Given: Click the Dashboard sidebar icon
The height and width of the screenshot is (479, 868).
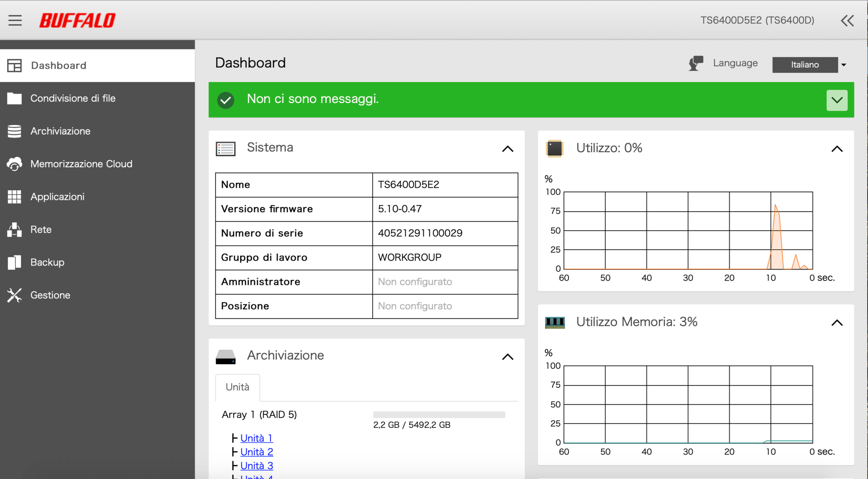Looking at the screenshot, I should [x=14, y=66].
